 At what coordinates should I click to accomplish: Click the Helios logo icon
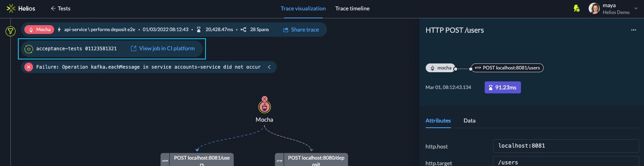(x=11, y=8)
